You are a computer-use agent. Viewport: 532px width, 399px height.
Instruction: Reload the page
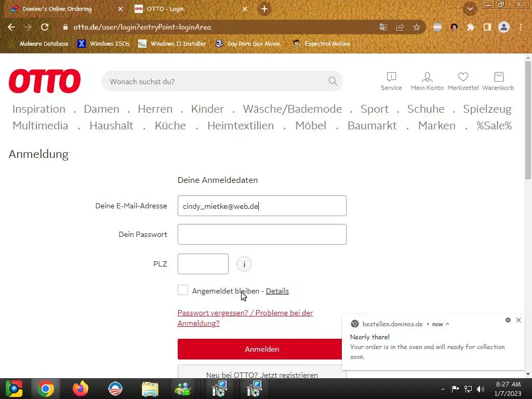pos(45,27)
